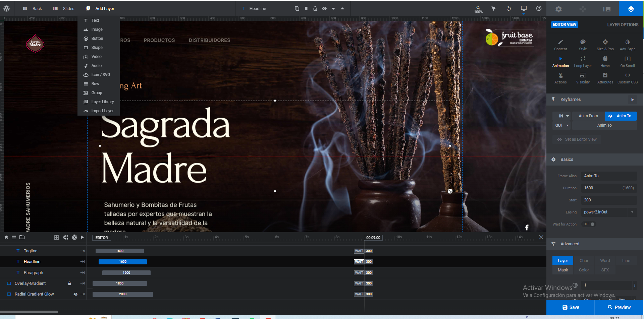Viewport: 644px width, 319px height.
Task: Play the timeline animation
Action: click(x=82, y=237)
